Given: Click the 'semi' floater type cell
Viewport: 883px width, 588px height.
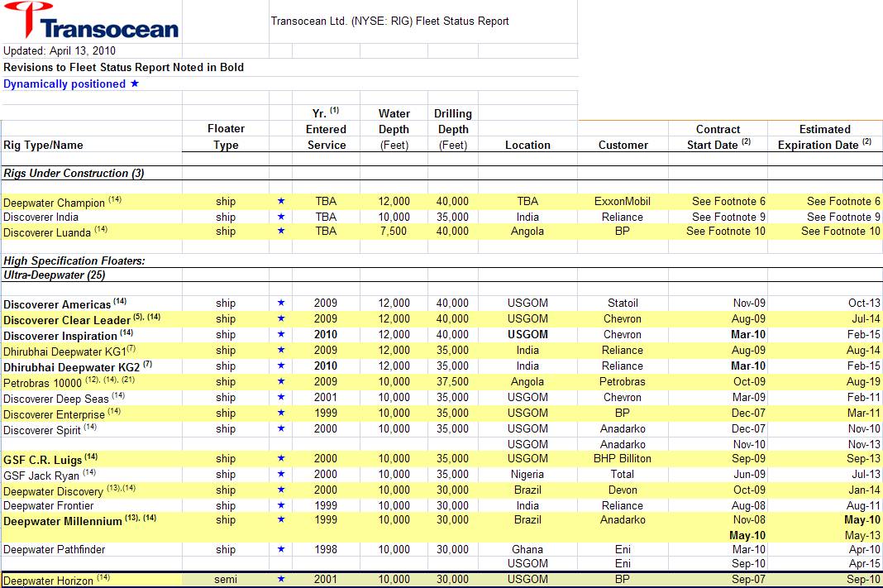Looking at the screenshot, I should click(x=226, y=579).
